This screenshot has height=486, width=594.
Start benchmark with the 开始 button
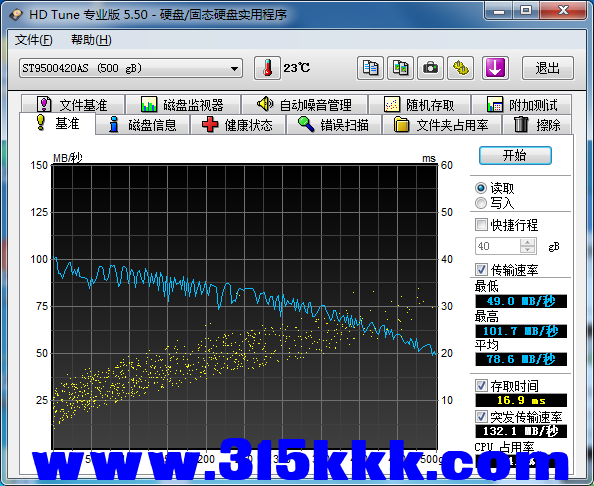coord(515,155)
